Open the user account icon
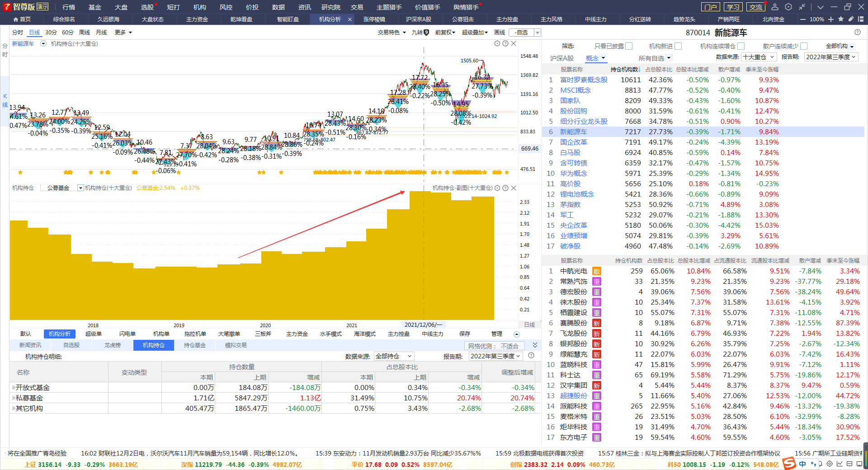This screenshot has width=868, height=470. (x=775, y=7)
